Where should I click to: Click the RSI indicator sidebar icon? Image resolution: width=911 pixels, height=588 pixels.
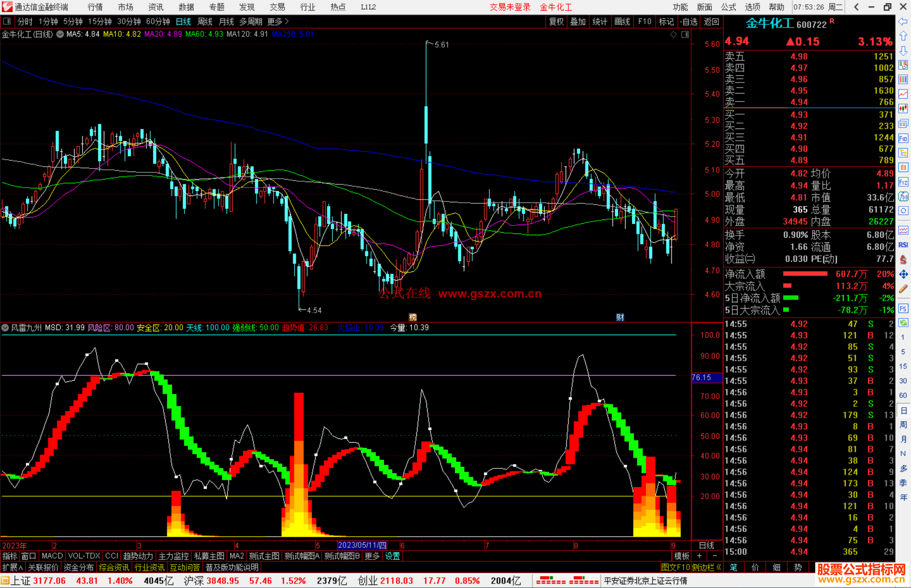903,245
